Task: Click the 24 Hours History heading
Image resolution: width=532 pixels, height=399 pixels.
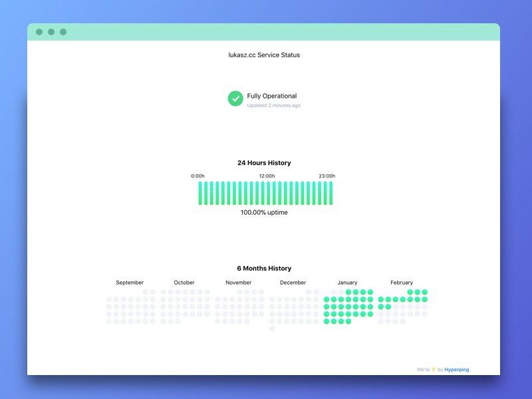Action: 264,163
